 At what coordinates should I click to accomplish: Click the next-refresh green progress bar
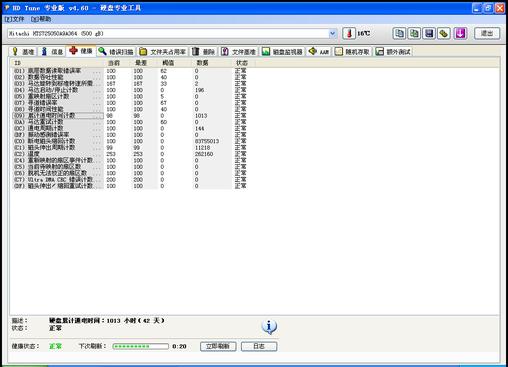coord(141,346)
